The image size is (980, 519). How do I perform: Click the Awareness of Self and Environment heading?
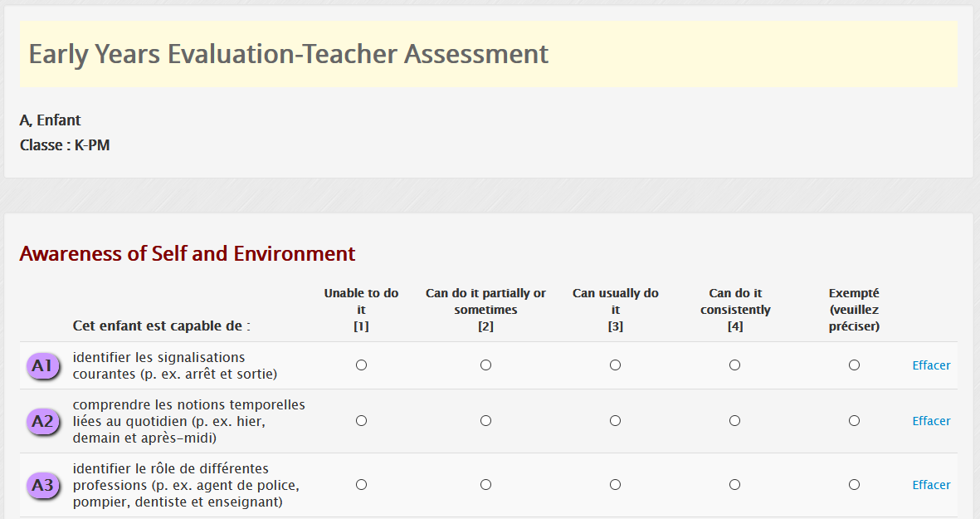(188, 253)
